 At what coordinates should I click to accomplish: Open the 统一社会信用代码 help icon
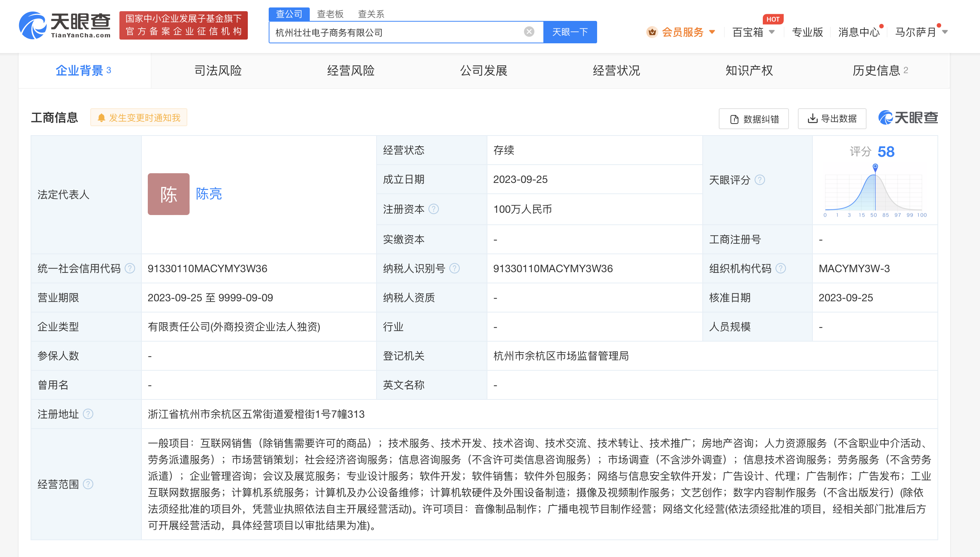coord(129,268)
